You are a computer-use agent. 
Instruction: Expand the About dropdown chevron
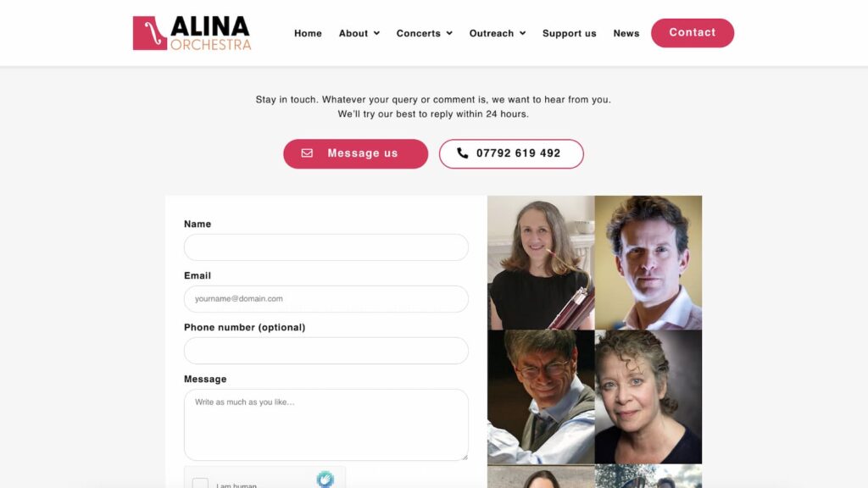(x=376, y=33)
